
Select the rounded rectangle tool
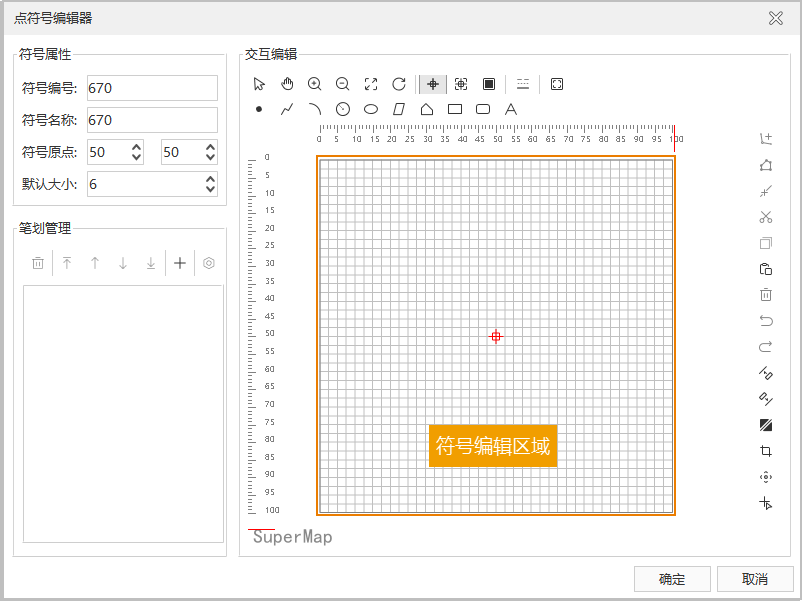pyautogui.click(x=483, y=109)
